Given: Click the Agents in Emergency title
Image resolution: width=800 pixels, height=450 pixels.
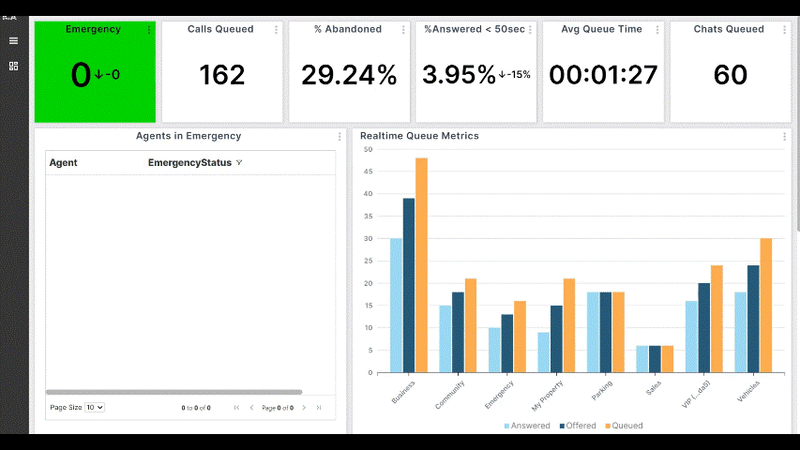Looking at the screenshot, I should pyautogui.click(x=188, y=136).
